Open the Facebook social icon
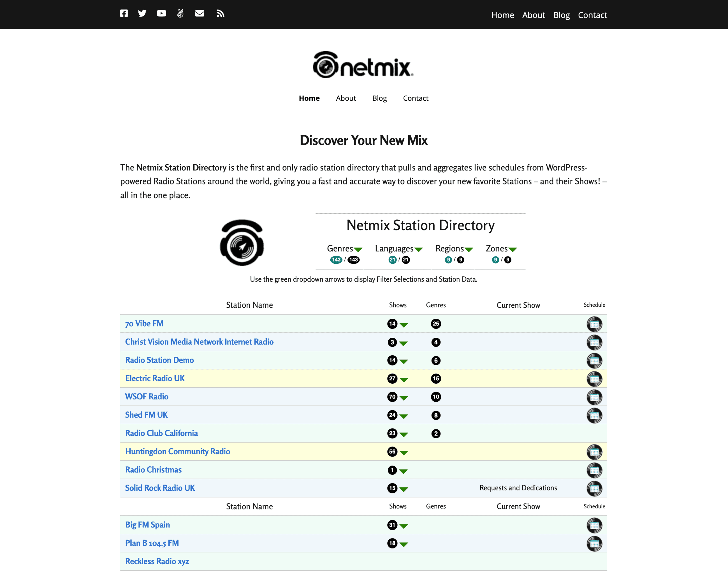 pyautogui.click(x=124, y=13)
